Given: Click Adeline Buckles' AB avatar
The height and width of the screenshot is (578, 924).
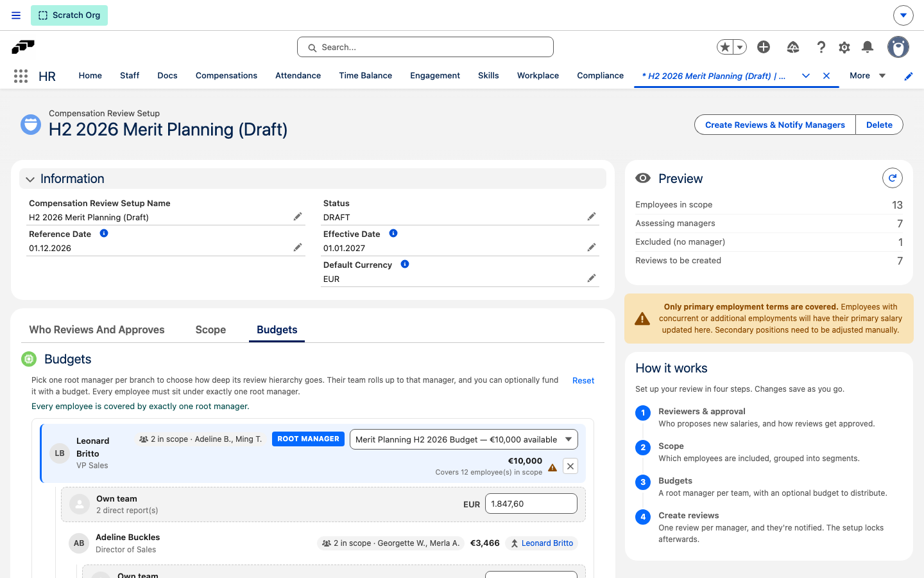Looking at the screenshot, I should 79,543.
